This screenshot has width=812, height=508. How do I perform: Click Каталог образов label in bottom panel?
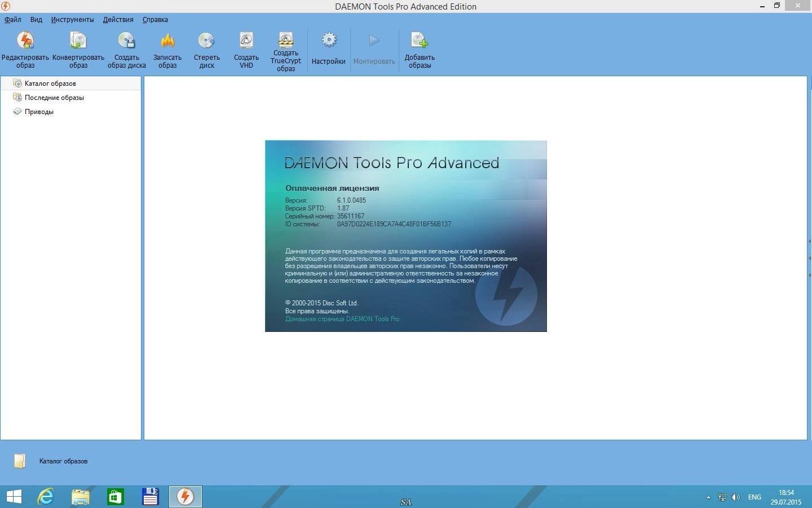(63, 461)
